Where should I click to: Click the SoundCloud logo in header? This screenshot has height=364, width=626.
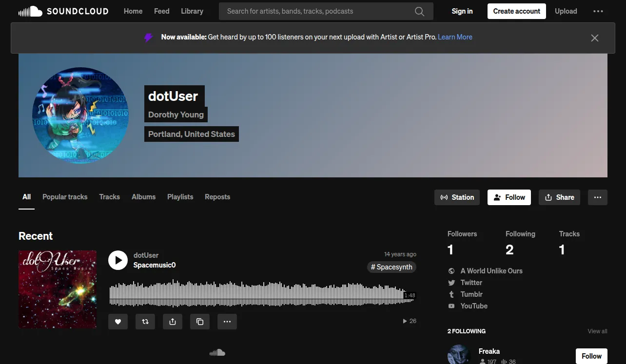point(63,11)
